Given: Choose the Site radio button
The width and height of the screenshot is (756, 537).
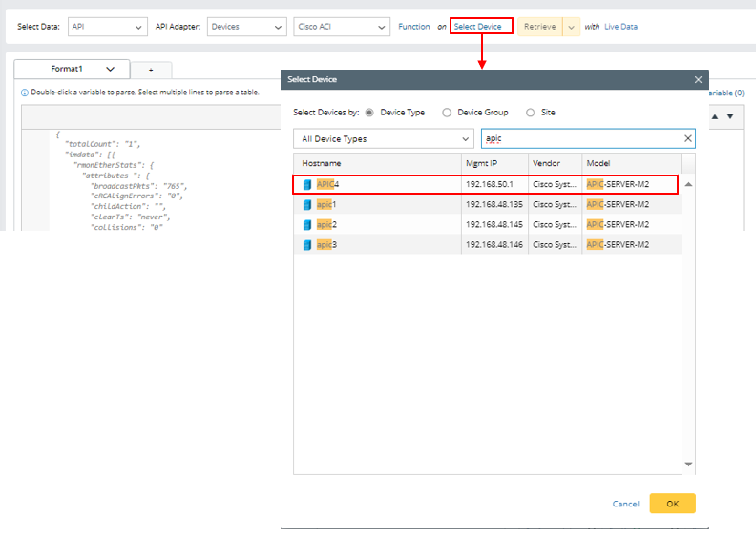Looking at the screenshot, I should [531, 113].
